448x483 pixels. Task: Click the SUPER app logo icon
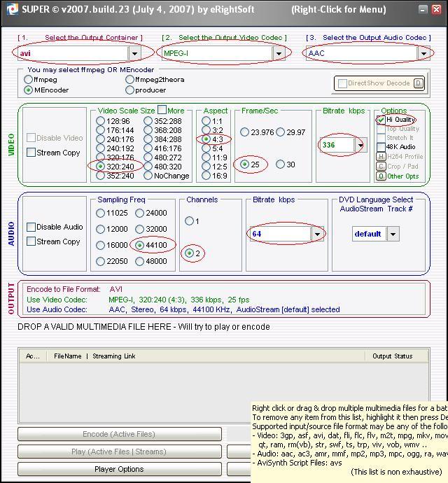(x=12, y=9)
